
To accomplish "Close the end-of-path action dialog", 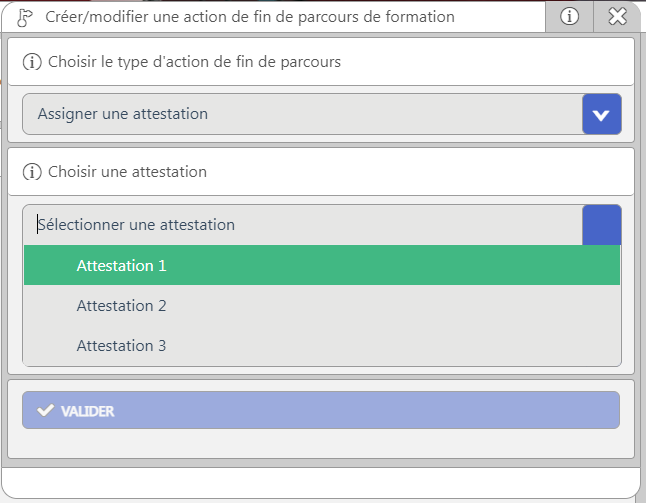I will click(x=617, y=17).
